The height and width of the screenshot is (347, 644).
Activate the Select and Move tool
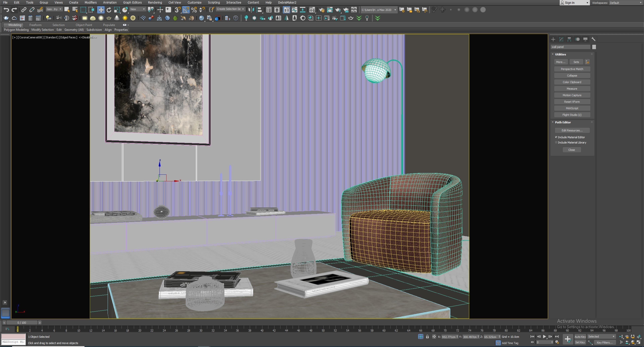point(101,10)
